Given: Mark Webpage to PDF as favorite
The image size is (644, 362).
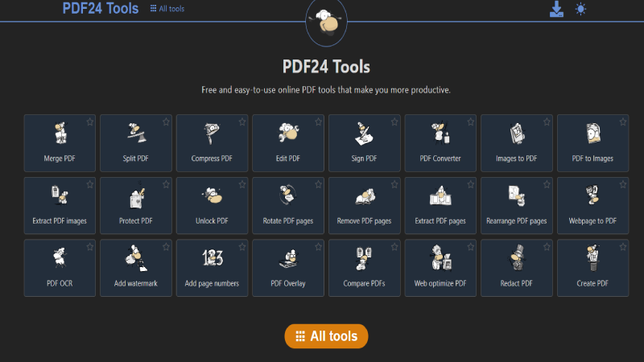Looking at the screenshot, I should 623,185.
